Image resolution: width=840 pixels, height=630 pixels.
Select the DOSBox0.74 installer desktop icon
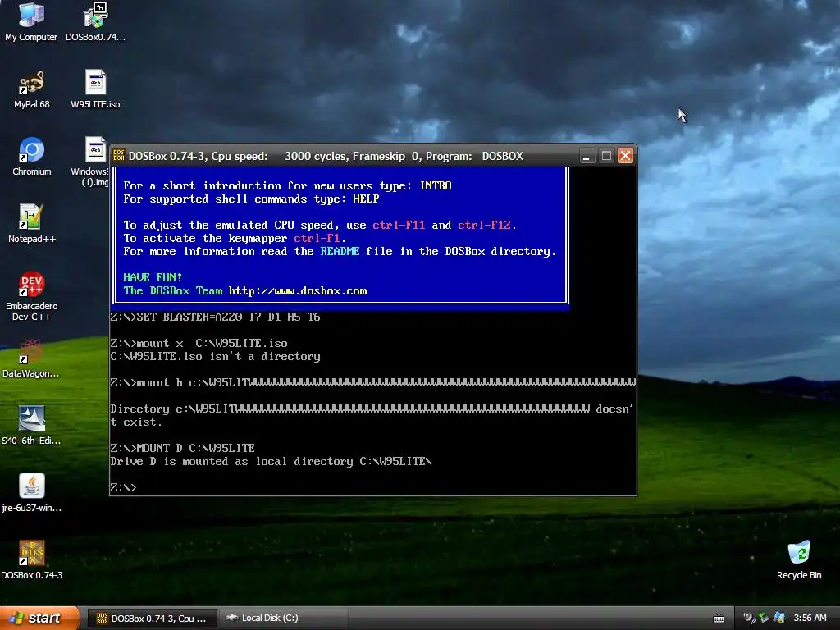tap(95, 21)
